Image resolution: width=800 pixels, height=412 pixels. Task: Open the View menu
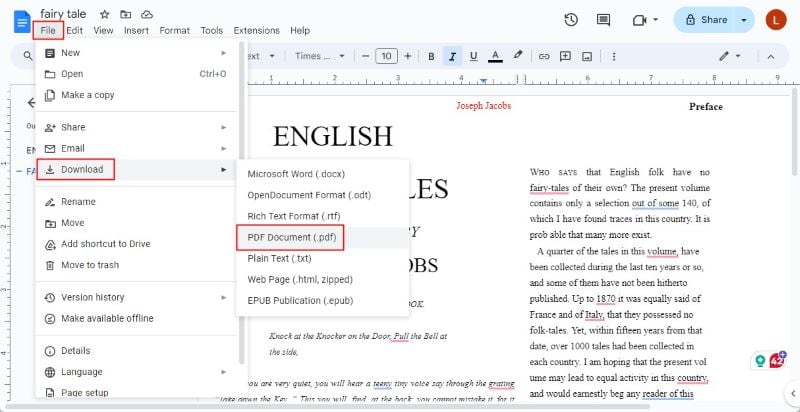click(x=103, y=31)
